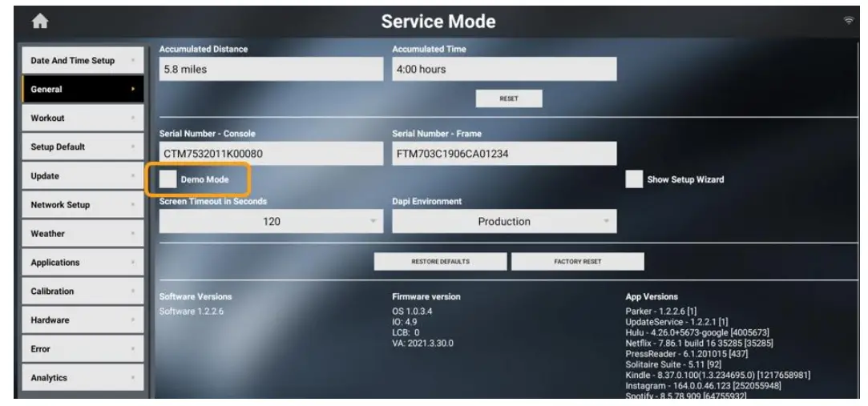Edit the Serial Number - Console field
This screenshot has height=406, width=868.
pos(271,154)
